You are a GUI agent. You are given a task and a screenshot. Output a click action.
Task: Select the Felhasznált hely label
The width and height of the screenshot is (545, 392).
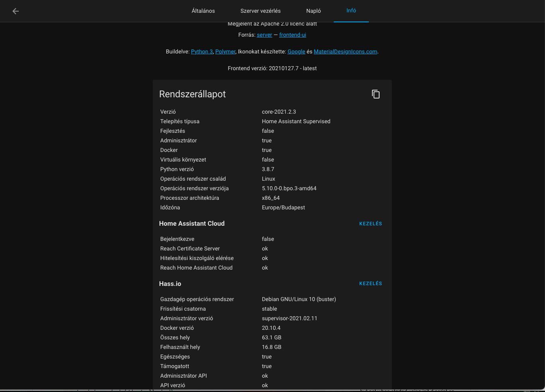tap(180, 347)
